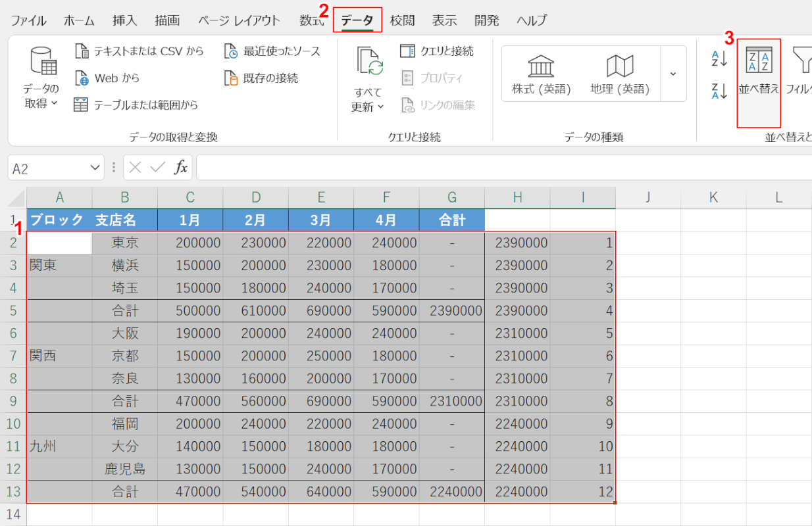
Task: Click the 奈良 cell
Action: (125, 379)
